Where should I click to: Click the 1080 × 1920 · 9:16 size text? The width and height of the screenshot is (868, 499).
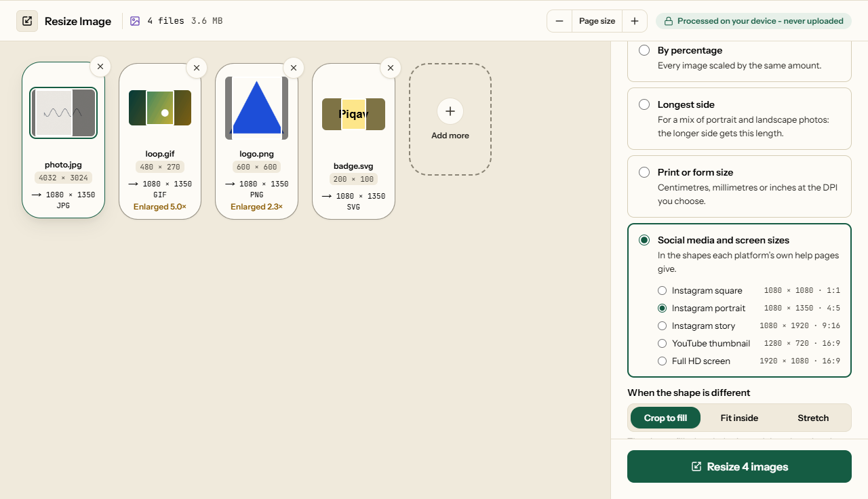click(800, 325)
